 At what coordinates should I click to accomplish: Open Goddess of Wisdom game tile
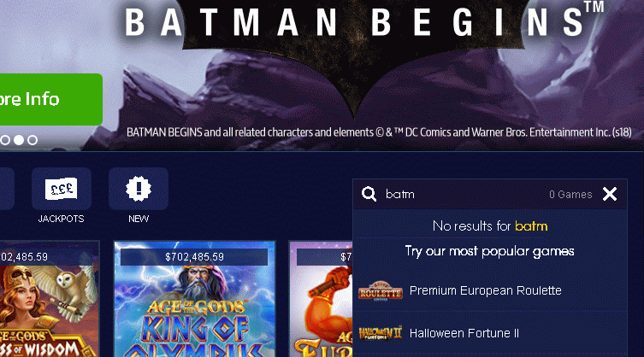(x=50, y=299)
